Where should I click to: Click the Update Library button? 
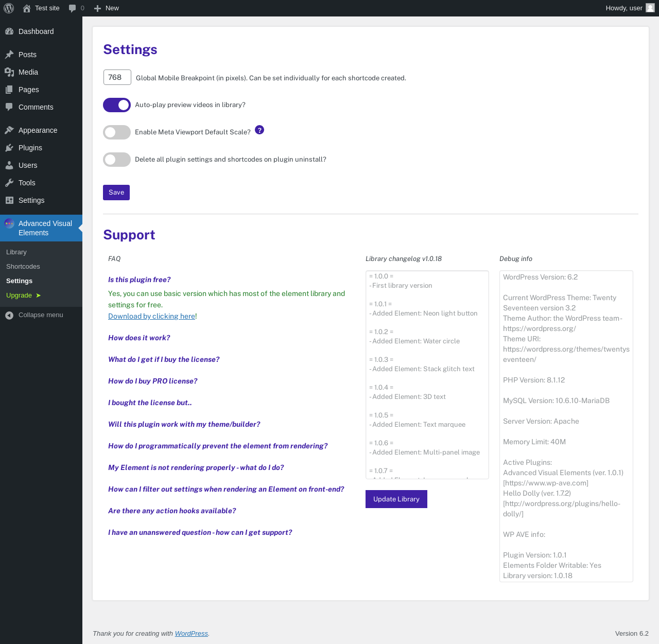point(396,499)
